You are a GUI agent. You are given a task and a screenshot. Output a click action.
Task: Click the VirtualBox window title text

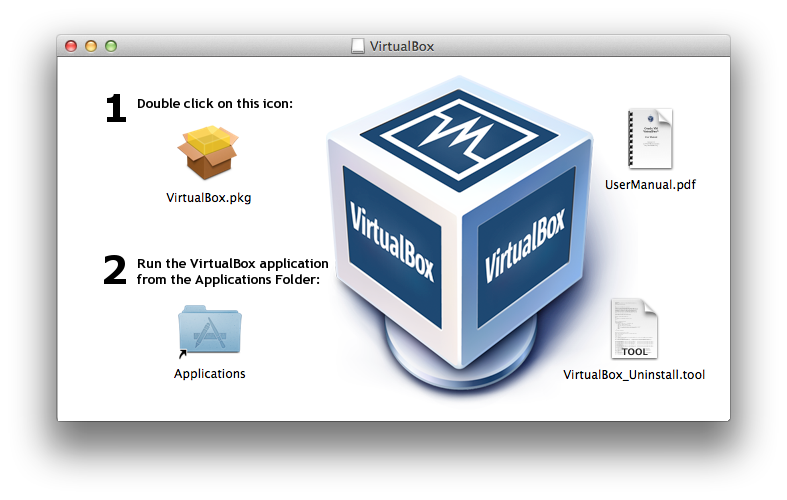[x=402, y=46]
